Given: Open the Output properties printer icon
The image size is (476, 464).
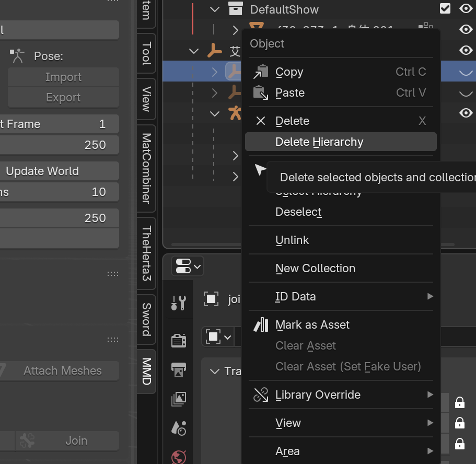Looking at the screenshot, I should pyautogui.click(x=179, y=370).
